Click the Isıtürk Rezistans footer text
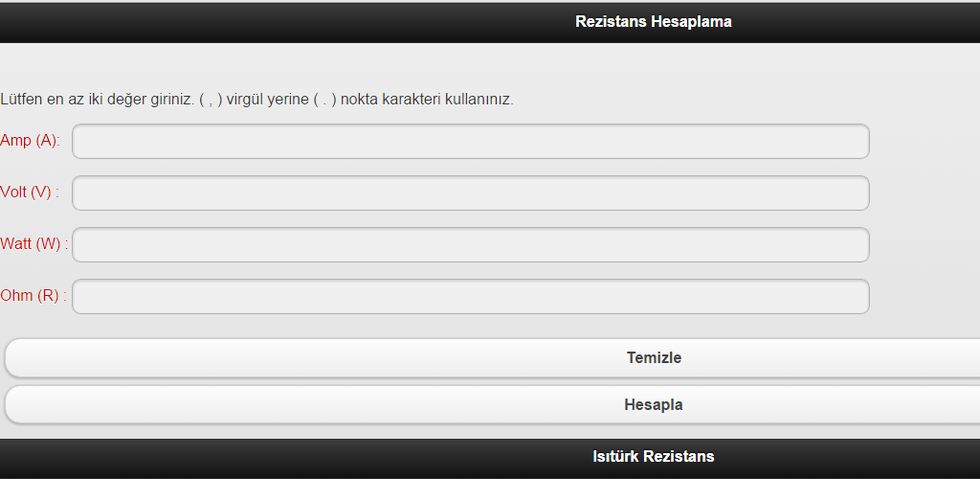Image resolution: width=980 pixels, height=479 pixels. tap(653, 457)
